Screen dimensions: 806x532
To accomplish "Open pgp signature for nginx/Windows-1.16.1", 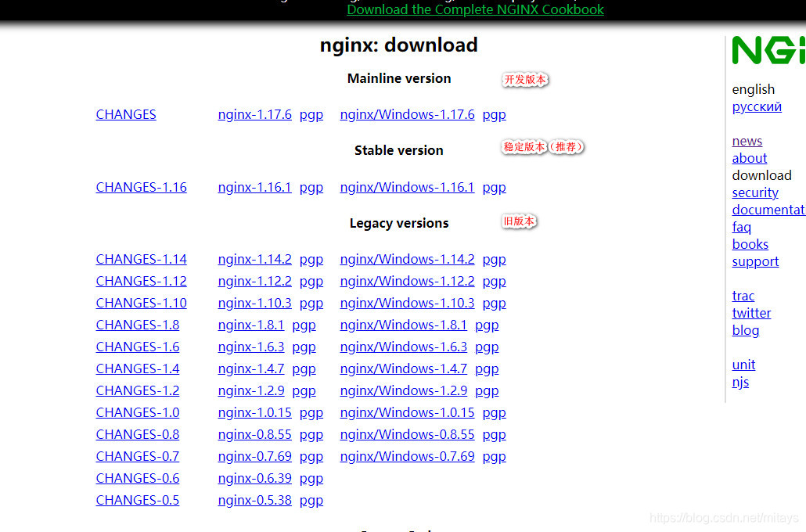I will pos(494,188).
